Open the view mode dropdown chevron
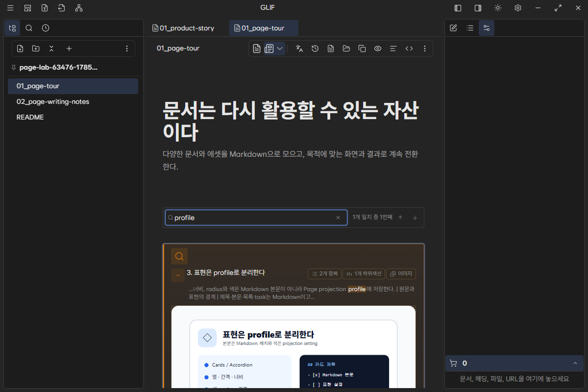The height and width of the screenshot is (392, 588). [280, 49]
